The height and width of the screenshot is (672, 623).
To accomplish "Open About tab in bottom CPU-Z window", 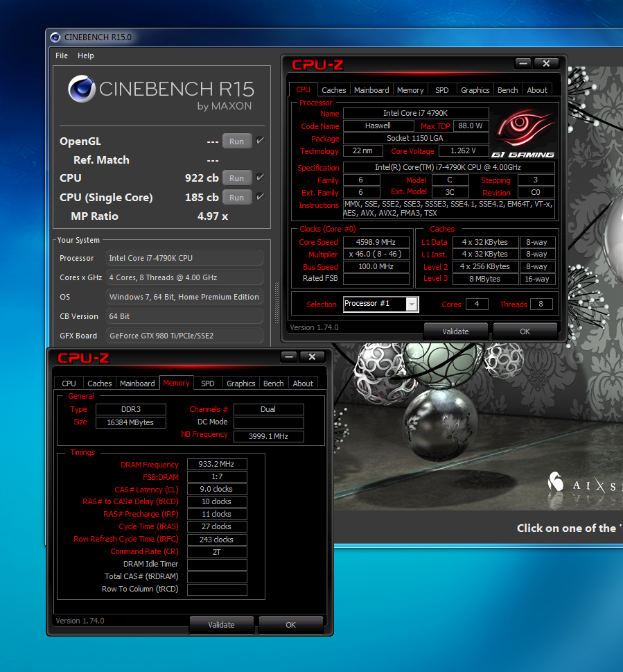I will 303,383.
